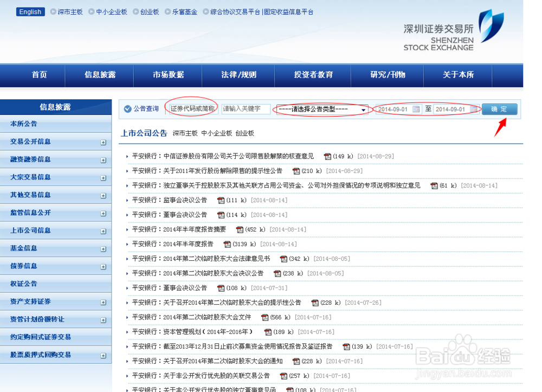
Task: Open PDF icon for 临时股东大会决议公告
Action: [x=277, y=274]
